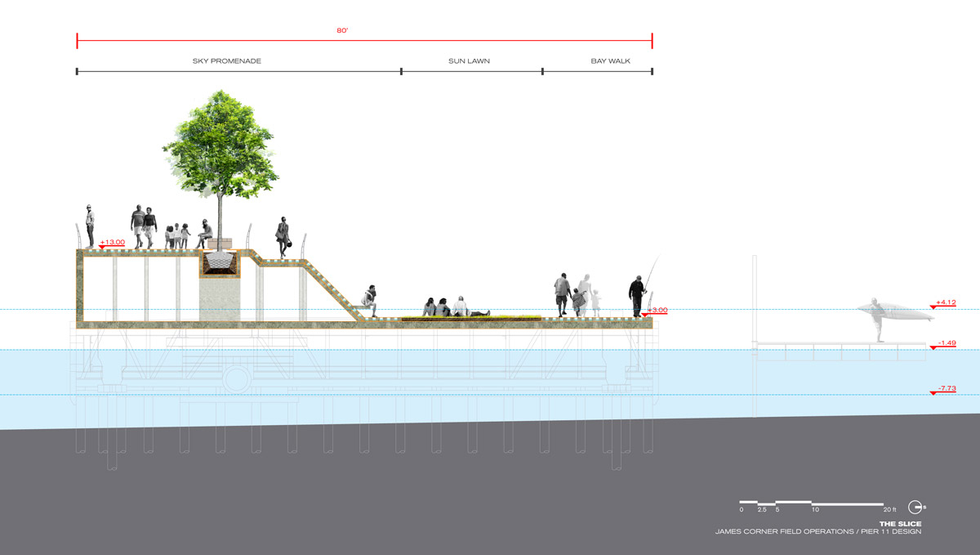
Task: Click the scale bar's 20 ft label
Action: 889,510
